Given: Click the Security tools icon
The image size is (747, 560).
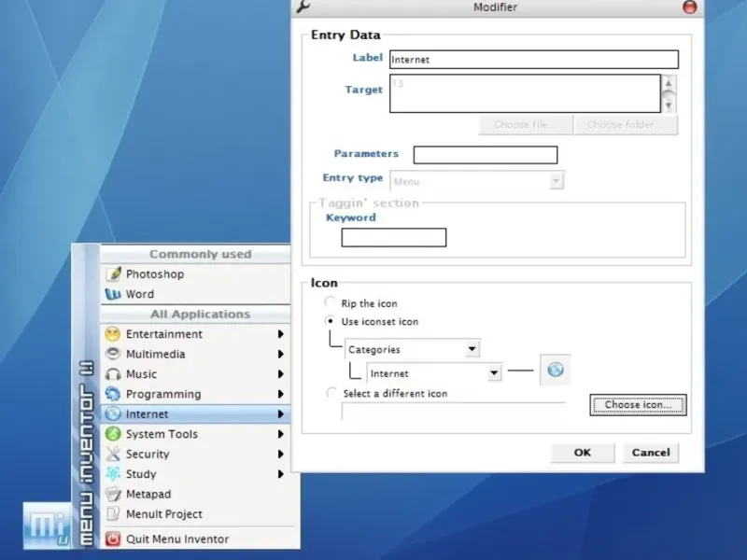Looking at the screenshot, I should pyautogui.click(x=113, y=454).
